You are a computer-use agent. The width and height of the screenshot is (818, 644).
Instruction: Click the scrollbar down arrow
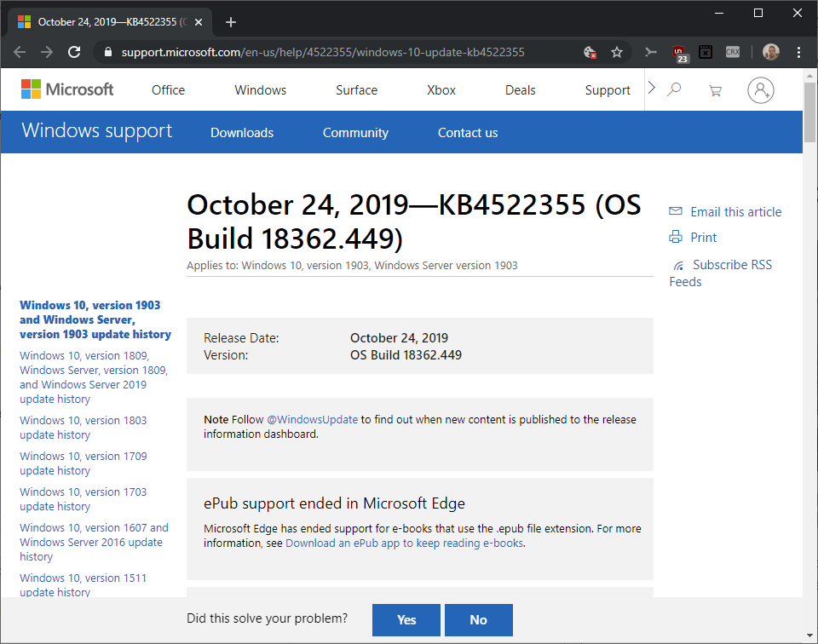point(809,635)
